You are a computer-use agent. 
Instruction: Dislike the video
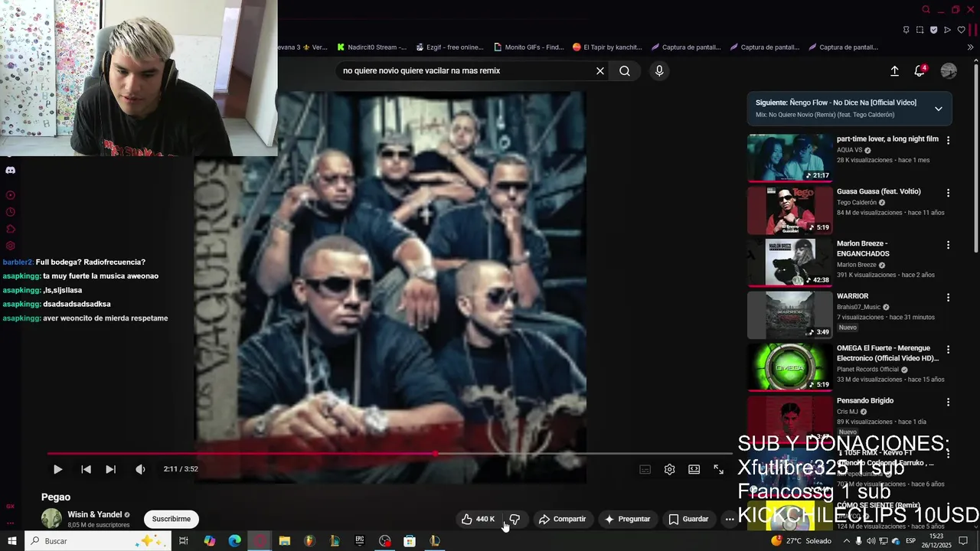pyautogui.click(x=514, y=519)
